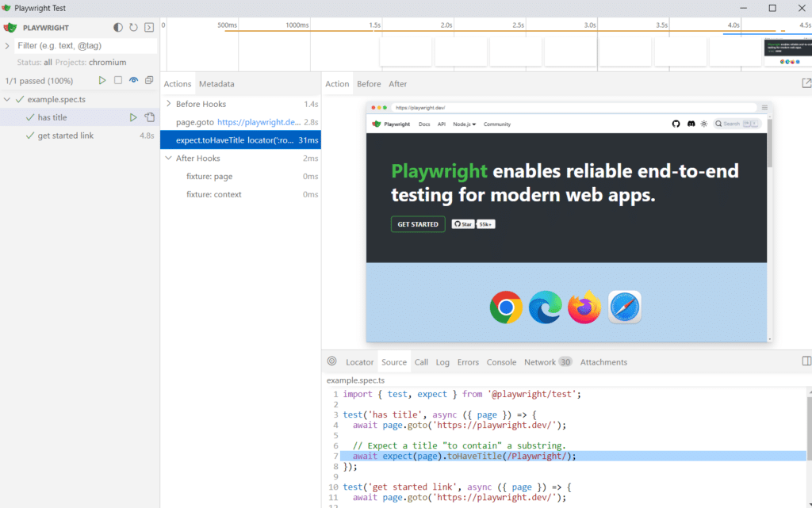
Task: Toggle watch all with the eye icon
Action: [133, 81]
